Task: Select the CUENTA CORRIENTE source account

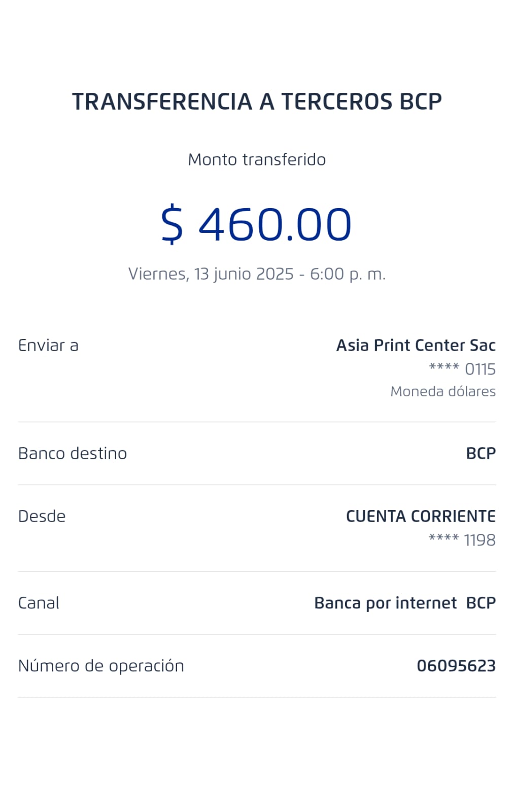Action: [421, 516]
